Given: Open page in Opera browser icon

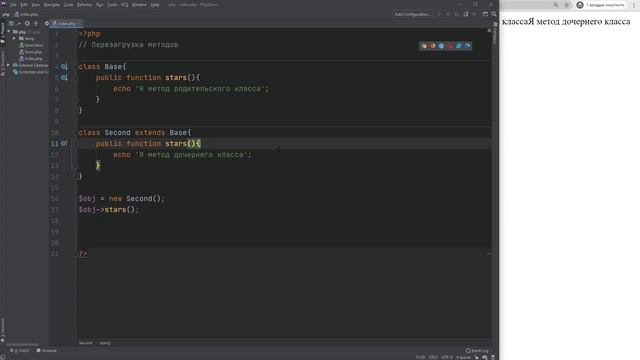Looking at the screenshot, I should [x=450, y=46].
